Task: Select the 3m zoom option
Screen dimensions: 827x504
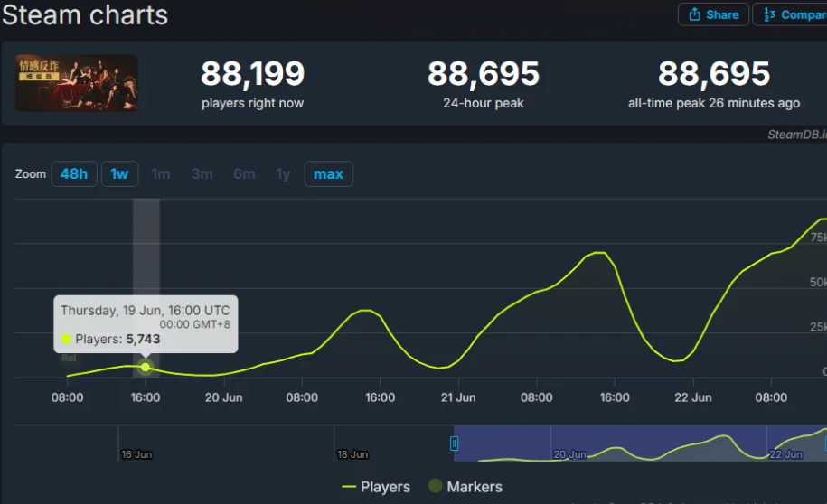Action: pos(202,174)
